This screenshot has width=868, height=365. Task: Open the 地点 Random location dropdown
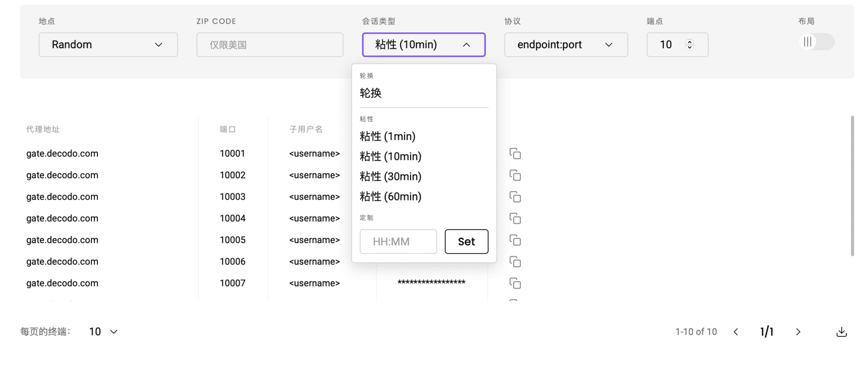[x=108, y=45]
